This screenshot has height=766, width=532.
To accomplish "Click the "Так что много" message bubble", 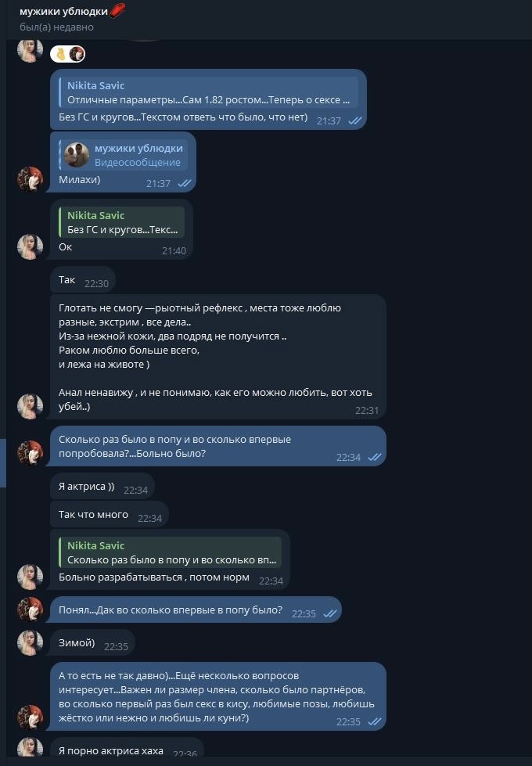I will pyautogui.click(x=110, y=516).
